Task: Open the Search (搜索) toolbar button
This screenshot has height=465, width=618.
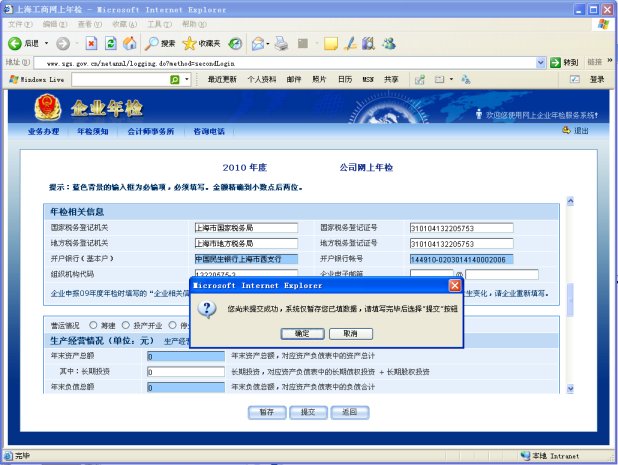Action: pos(160,44)
